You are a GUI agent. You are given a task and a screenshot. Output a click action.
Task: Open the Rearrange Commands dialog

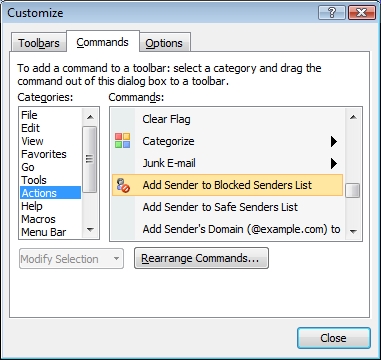pyautogui.click(x=201, y=258)
